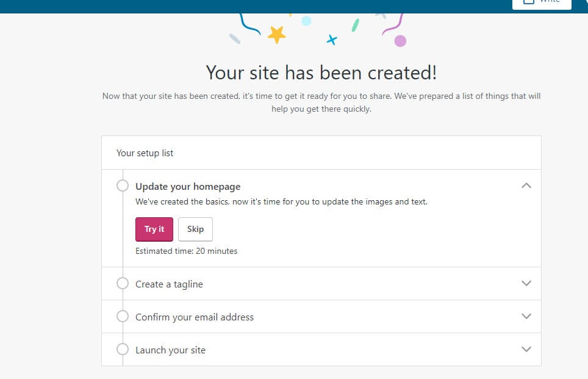Click the Your setup list header
This screenshot has width=588, height=379.
(x=144, y=153)
